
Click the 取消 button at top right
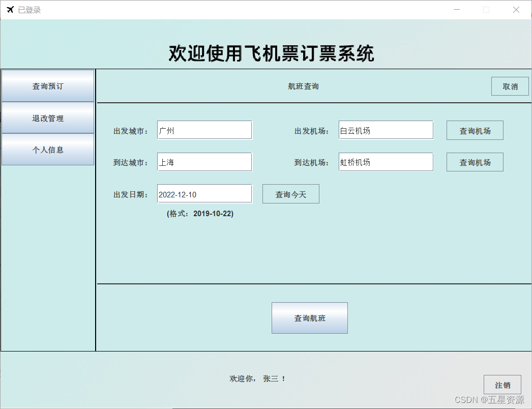[510, 86]
